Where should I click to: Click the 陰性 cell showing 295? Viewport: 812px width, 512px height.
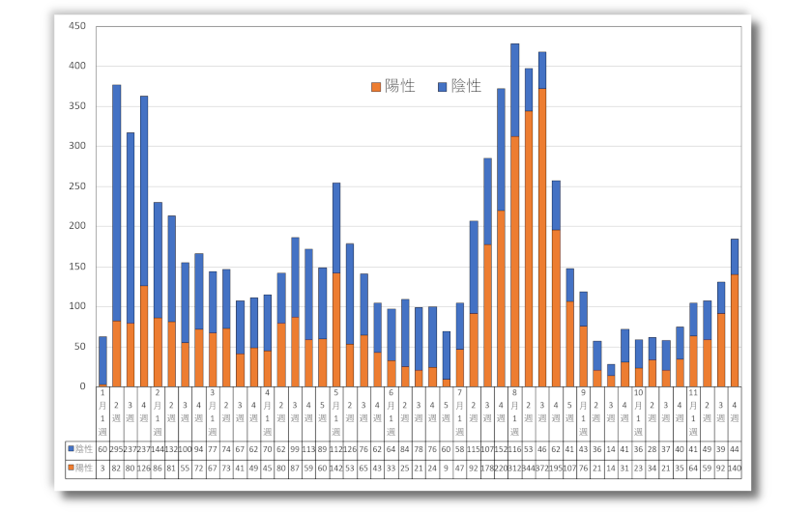[x=116, y=449]
